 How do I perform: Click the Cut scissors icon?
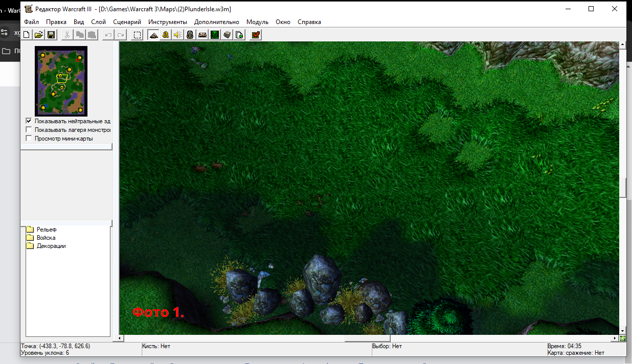coord(67,35)
